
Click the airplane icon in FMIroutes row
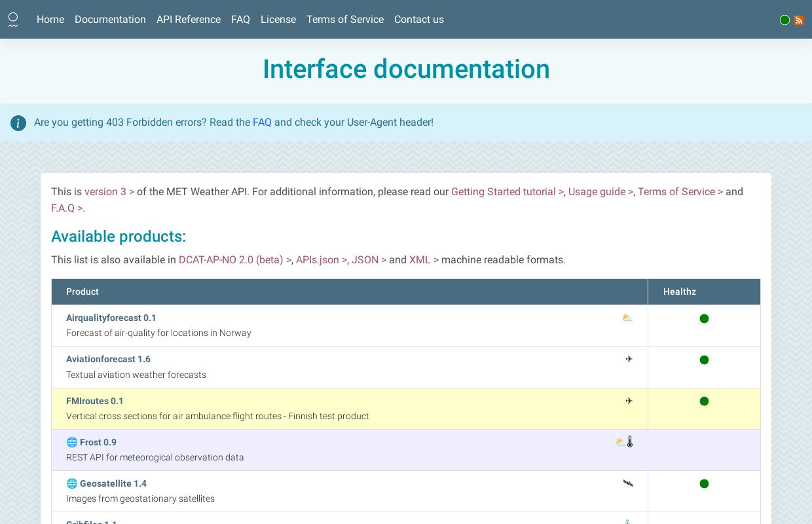tap(629, 401)
